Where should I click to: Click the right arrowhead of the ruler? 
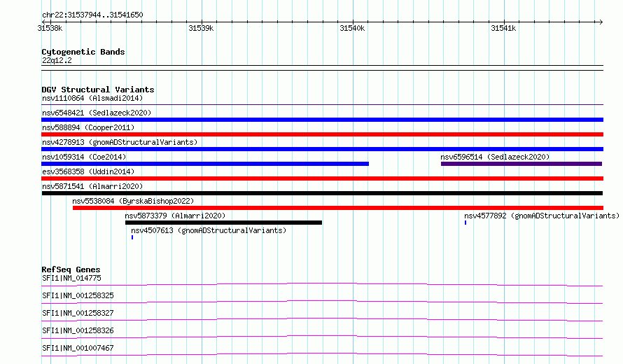[601, 22]
